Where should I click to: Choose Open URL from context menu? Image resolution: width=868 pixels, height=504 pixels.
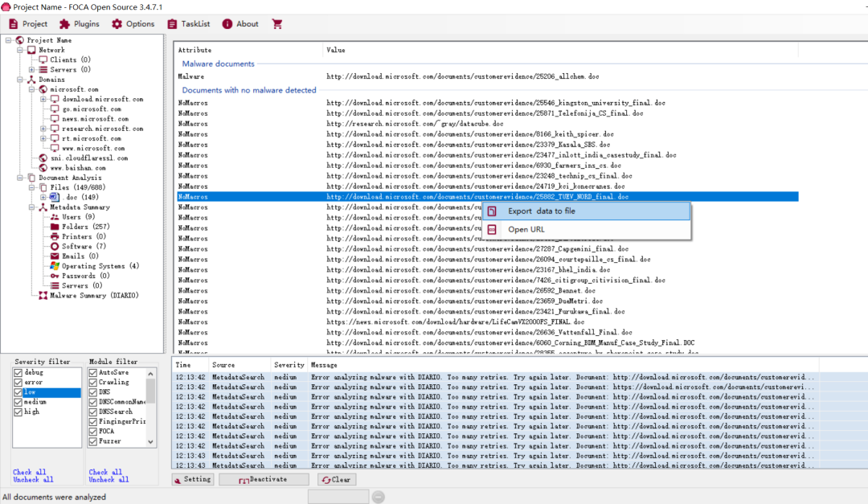pyautogui.click(x=587, y=229)
